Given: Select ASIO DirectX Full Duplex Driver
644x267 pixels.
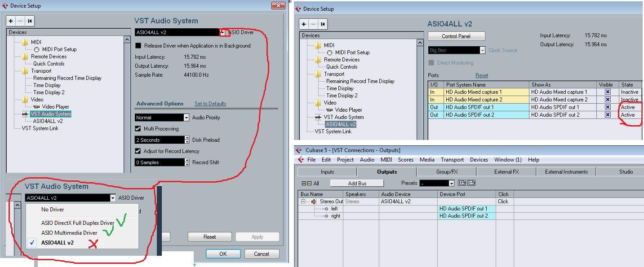Looking at the screenshot, I should pyautogui.click(x=78, y=223).
